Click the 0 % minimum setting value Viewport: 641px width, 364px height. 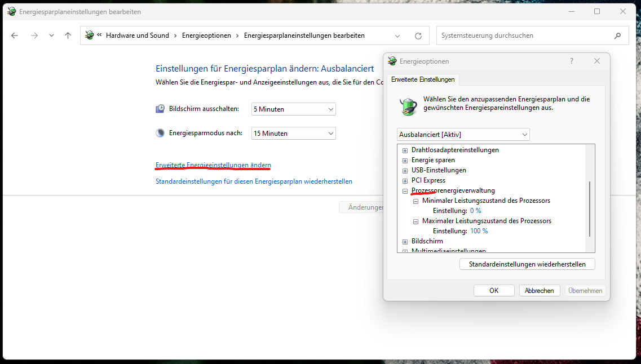pos(475,211)
